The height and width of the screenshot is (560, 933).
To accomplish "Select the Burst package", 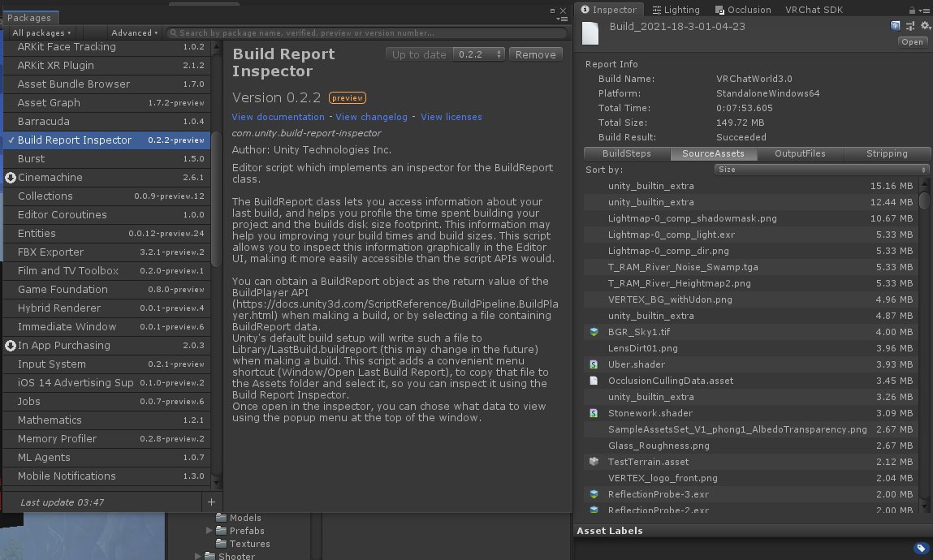I will [x=107, y=159].
